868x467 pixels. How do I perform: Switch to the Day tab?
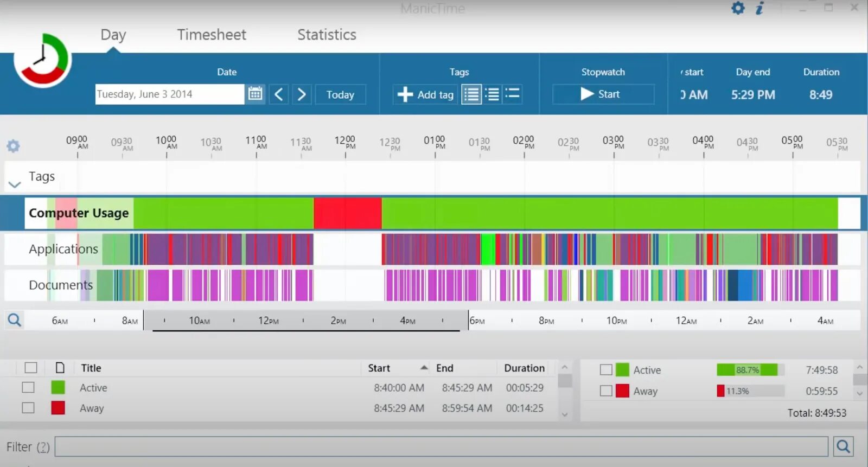tap(113, 35)
